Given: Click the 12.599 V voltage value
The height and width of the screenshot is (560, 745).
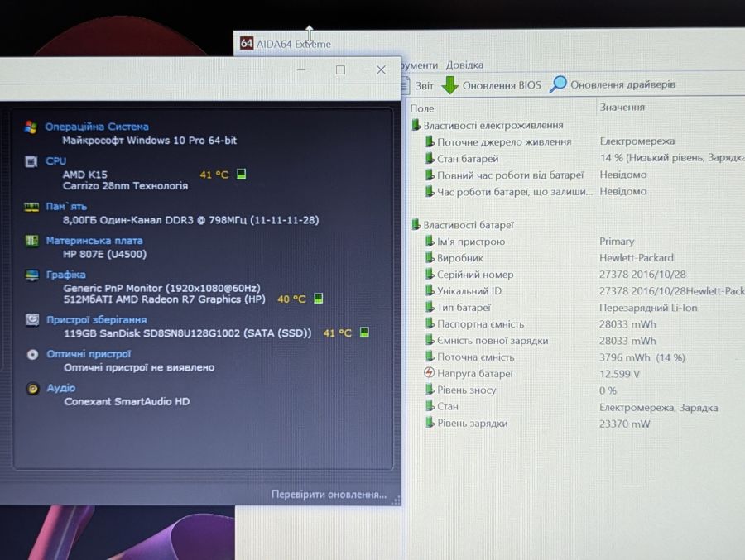Looking at the screenshot, I should (619, 374).
